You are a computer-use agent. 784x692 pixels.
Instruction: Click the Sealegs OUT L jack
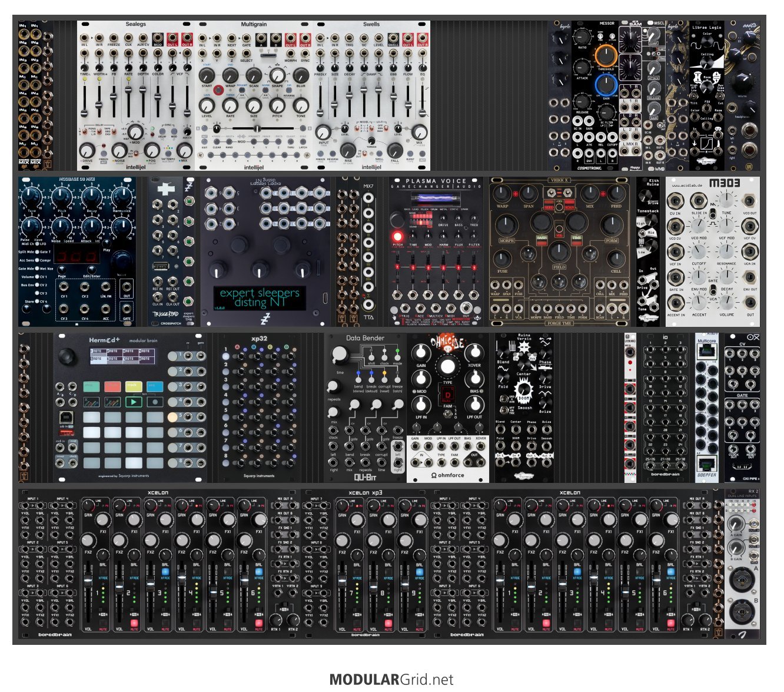[x=172, y=38]
